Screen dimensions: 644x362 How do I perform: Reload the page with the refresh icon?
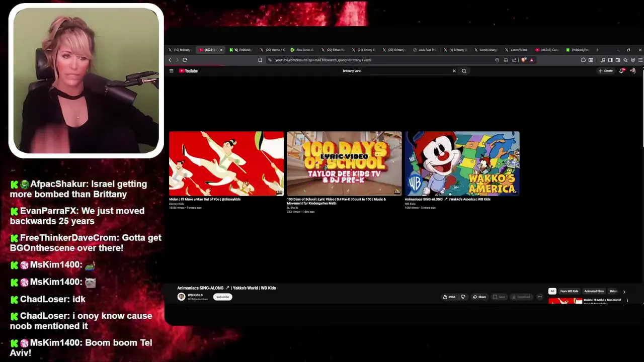[185, 60]
